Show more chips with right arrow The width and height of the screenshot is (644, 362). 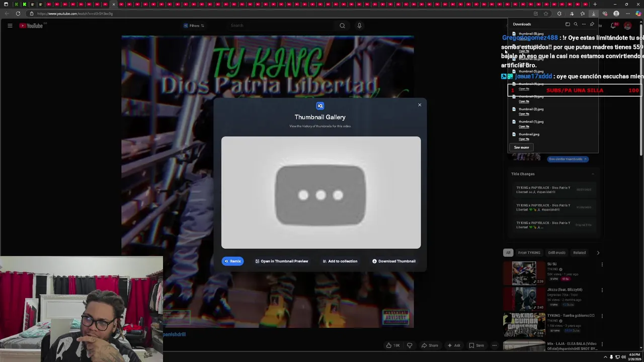click(x=598, y=252)
